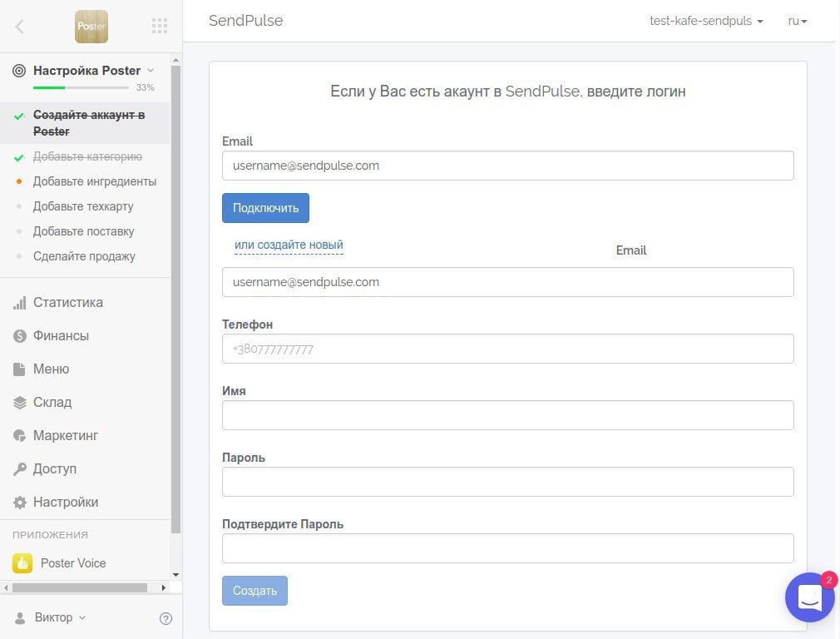Click the SendPulse page title
The width and height of the screenshot is (840, 639).
(246, 20)
